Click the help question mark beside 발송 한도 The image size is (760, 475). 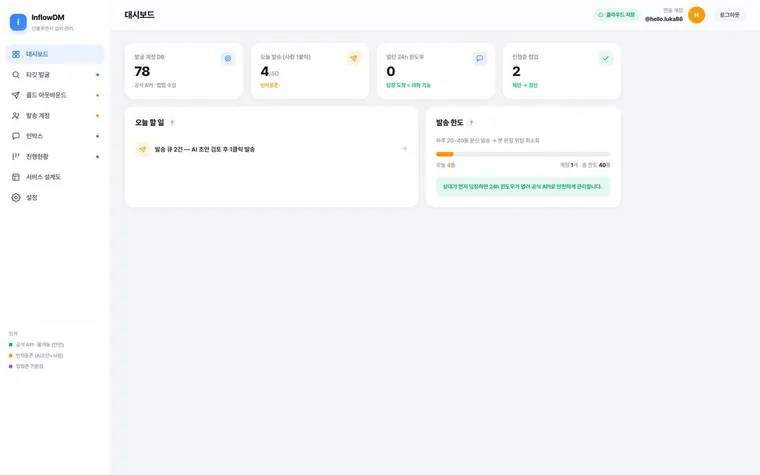pyautogui.click(x=471, y=123)
